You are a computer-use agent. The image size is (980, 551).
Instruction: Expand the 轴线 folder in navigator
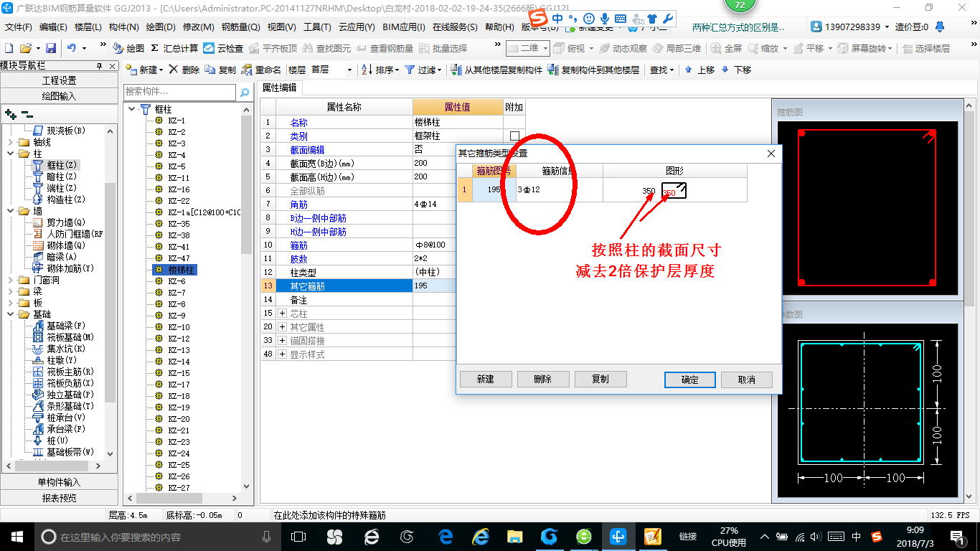(x=10, y=142)
